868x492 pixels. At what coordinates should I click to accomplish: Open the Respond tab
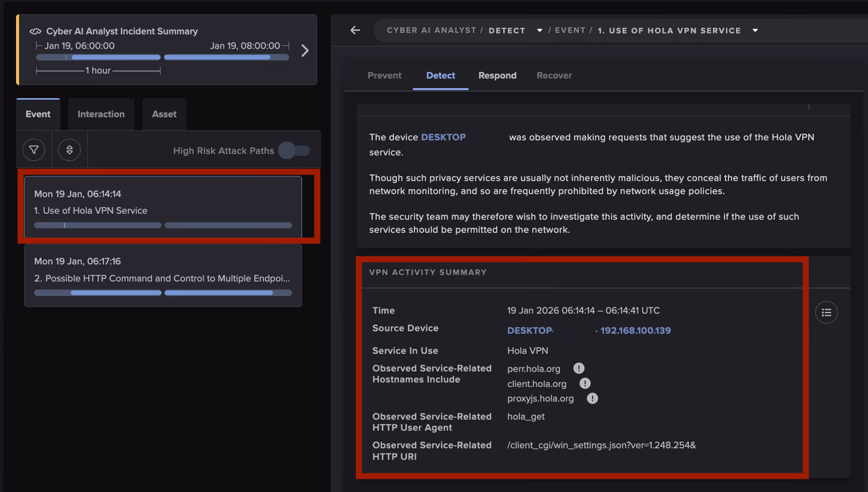[497, 75]
